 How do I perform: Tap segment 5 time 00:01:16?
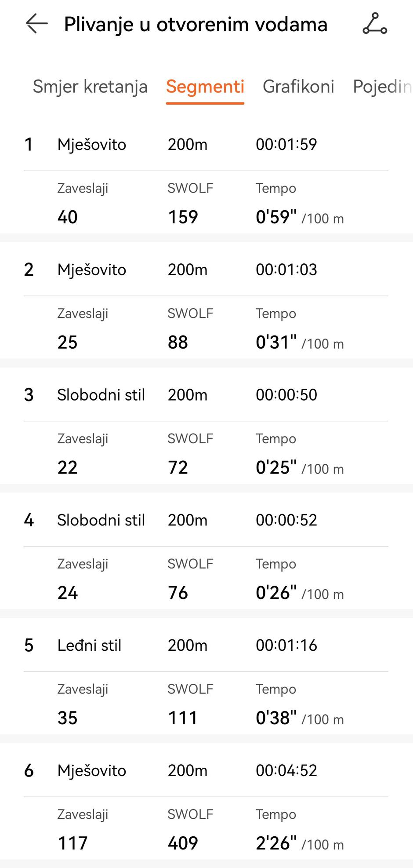(x=286, y=646)
